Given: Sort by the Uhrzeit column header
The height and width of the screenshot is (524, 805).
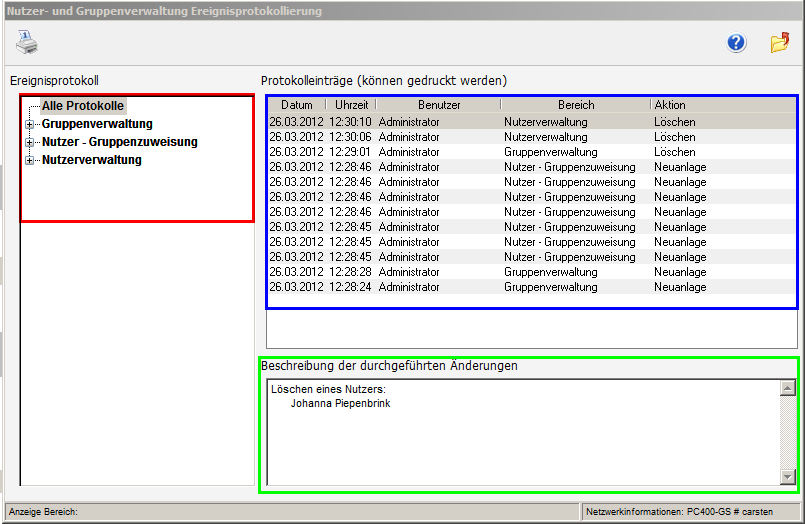Looking at the screenshot, I should click(x=351, y=105).
